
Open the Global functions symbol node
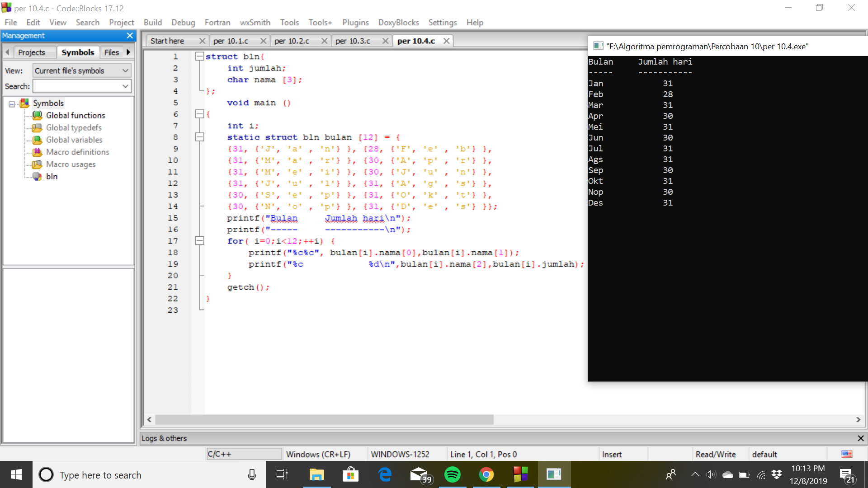(75, 115)
